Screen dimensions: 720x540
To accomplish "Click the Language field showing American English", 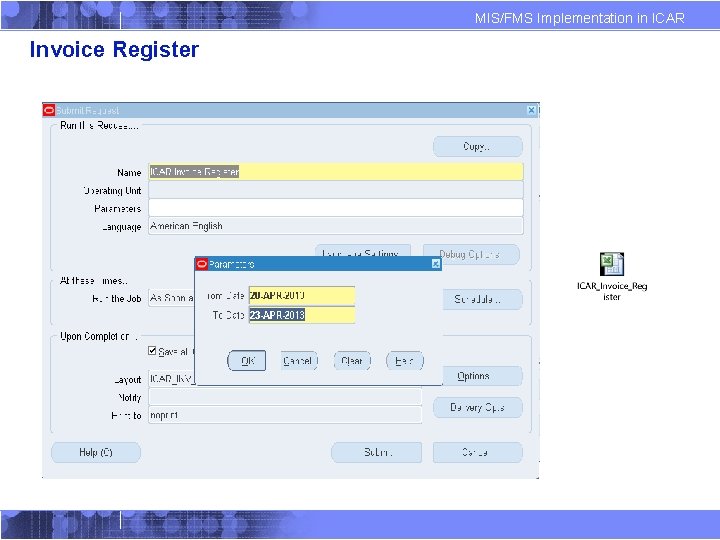I will pyautogui.click(x=336, y=226).
